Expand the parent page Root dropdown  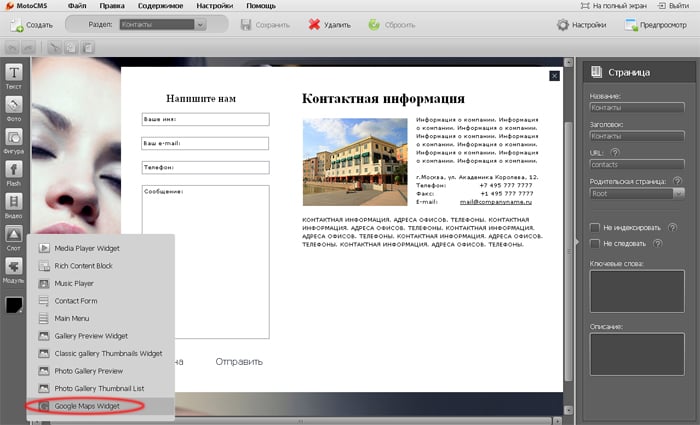(x=635, y=197)
